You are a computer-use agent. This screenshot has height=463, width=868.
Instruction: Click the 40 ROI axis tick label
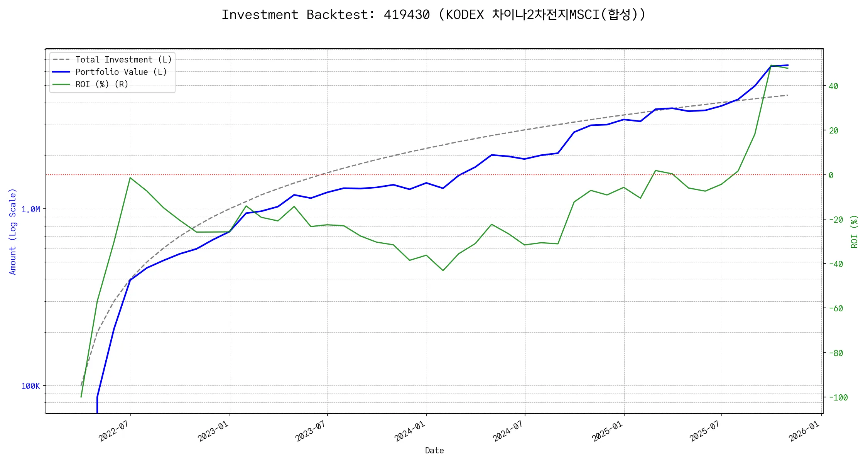pos(833,86)
